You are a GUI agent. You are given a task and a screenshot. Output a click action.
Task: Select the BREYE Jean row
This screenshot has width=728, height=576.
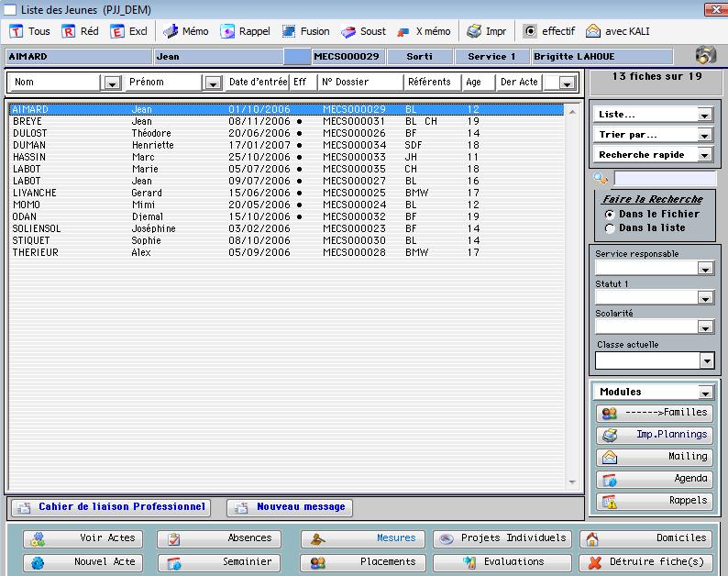[286, 121]
